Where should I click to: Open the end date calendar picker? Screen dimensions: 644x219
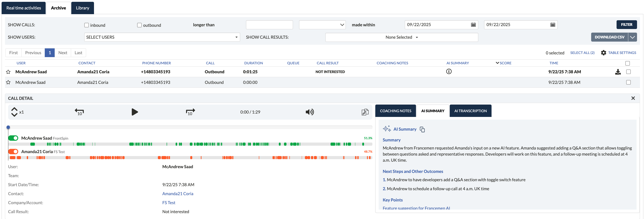tap(553, 25)
